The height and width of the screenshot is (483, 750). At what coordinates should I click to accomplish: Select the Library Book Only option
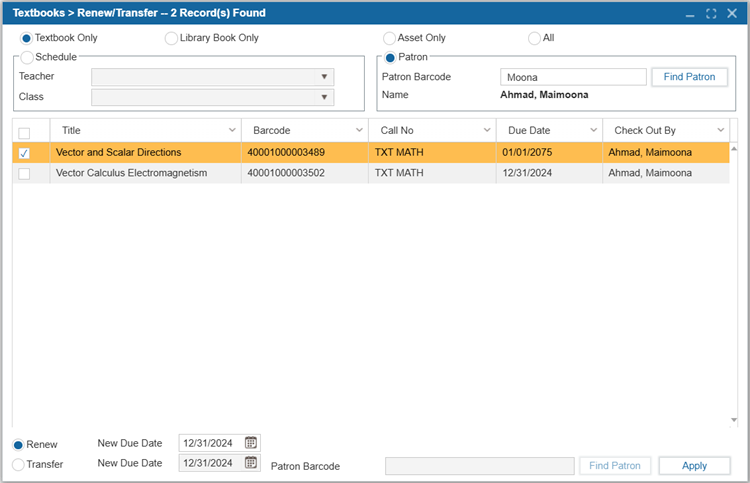[x=171, y=38]
